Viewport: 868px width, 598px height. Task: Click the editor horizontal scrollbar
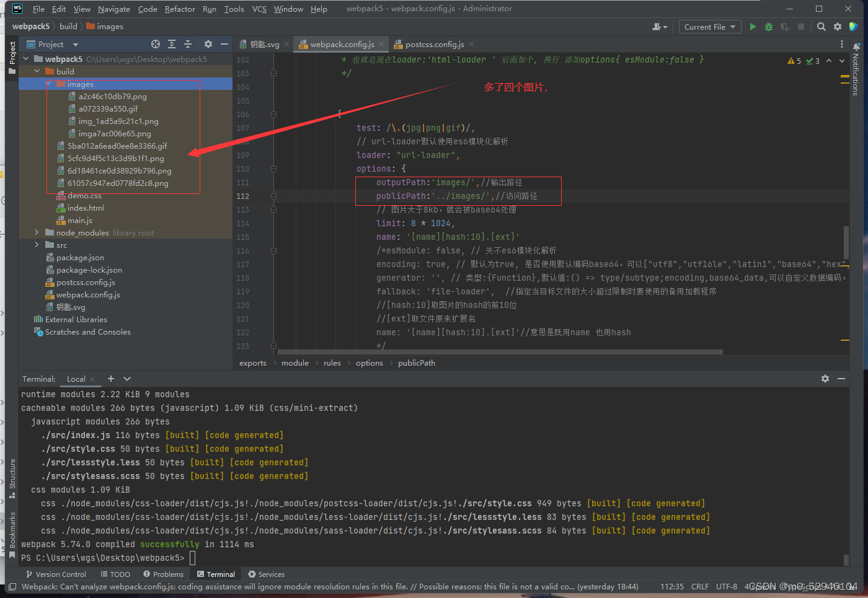(500, 352)
